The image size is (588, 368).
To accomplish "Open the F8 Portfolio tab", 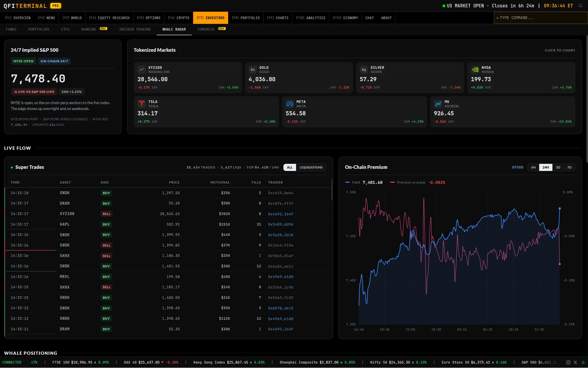I will point(246,18).
